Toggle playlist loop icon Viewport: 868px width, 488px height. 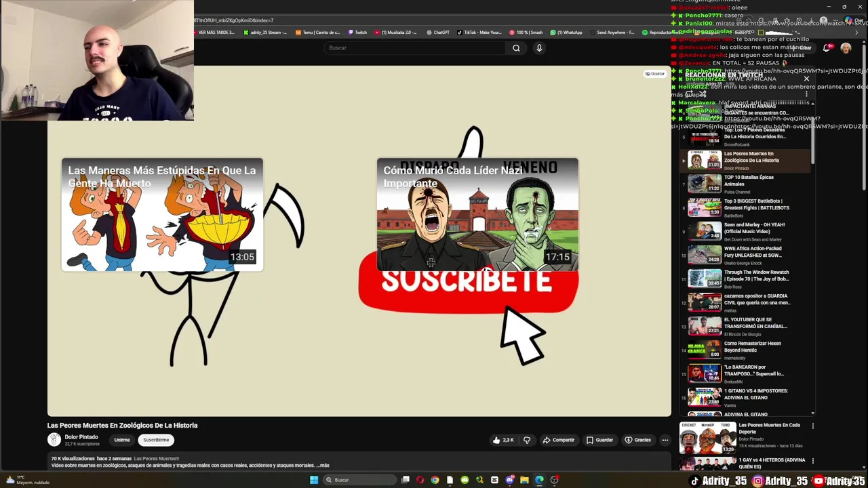[689, 94]
